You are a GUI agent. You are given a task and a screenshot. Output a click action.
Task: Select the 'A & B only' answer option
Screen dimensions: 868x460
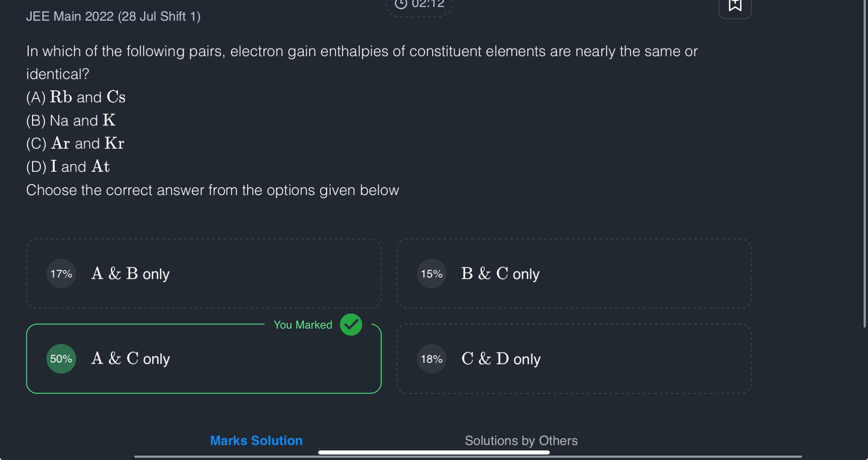tap(203, 274)
